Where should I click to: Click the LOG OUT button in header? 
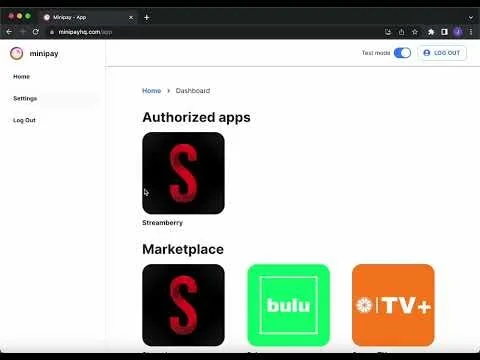click(442, 53)
